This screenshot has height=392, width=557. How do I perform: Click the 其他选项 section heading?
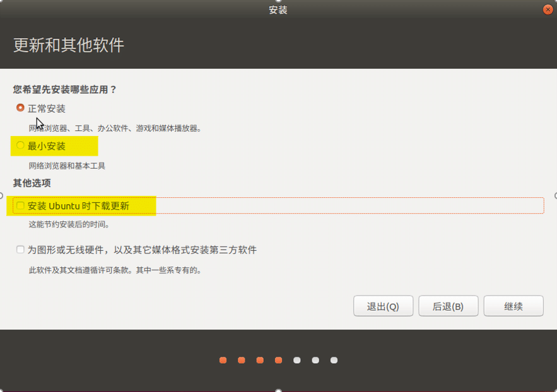pos(32,183)
